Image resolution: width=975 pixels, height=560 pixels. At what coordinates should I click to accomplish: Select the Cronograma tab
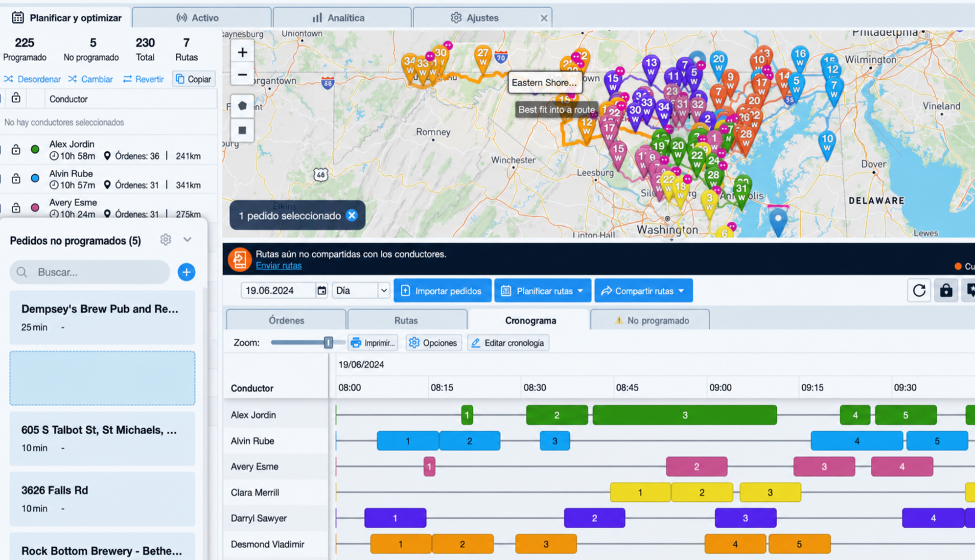(530, 320)
